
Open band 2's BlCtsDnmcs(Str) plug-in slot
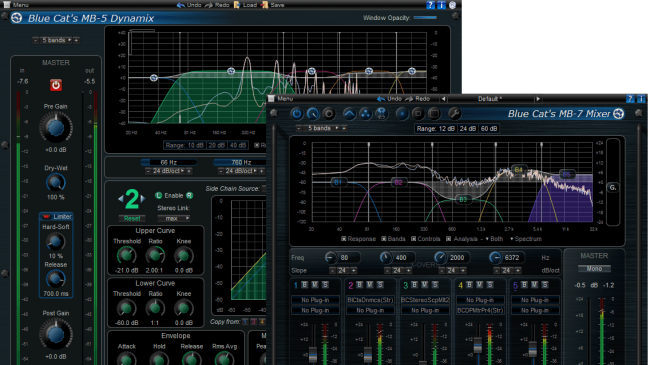click(370, 300)
